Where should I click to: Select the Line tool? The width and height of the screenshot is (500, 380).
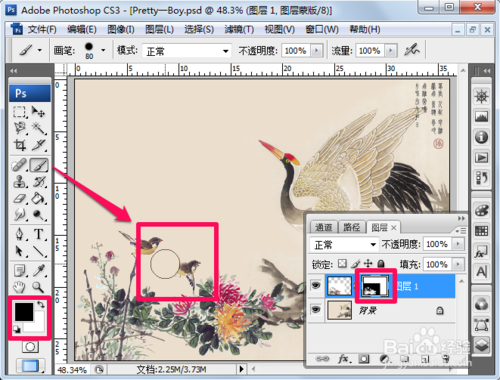pos(38,251)
